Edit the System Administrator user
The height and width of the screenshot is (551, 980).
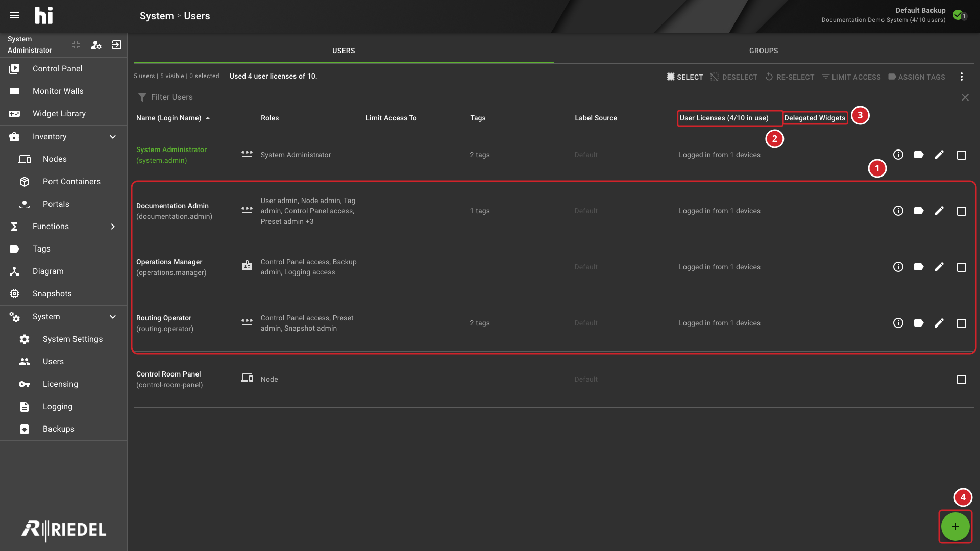(x=939, y=155)
